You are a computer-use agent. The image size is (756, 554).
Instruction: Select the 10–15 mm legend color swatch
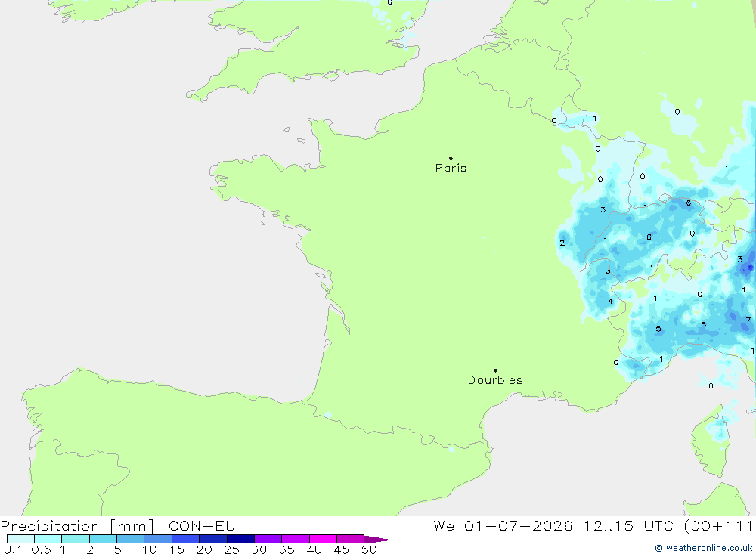[x=158, y=539]
